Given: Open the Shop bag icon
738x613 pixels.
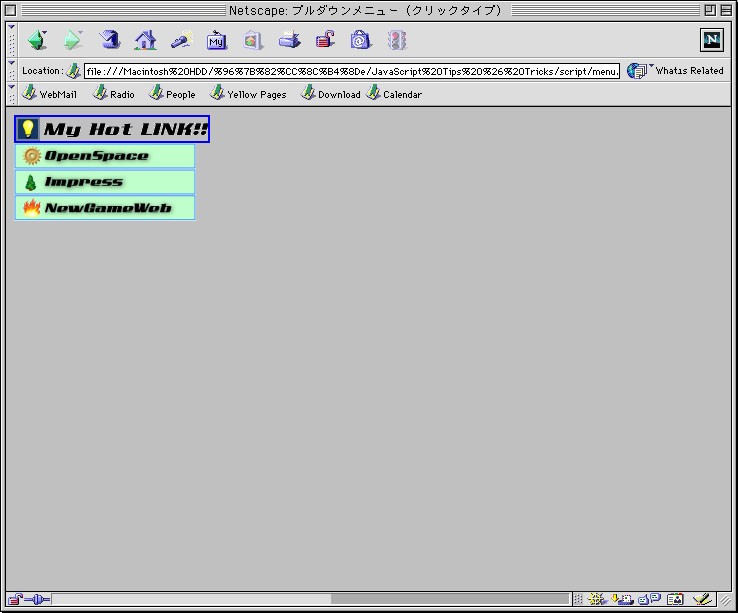Looking at the screenshot, I should click(x=361, y=40).
